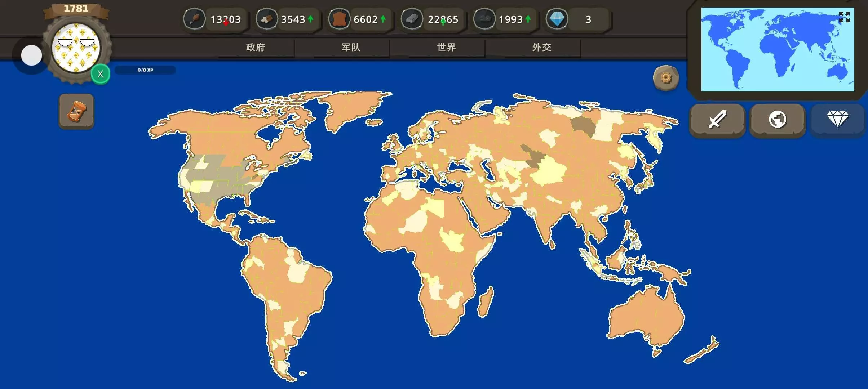
Task: Click the 0/0 XP progress bar
Action: point(145,70)
